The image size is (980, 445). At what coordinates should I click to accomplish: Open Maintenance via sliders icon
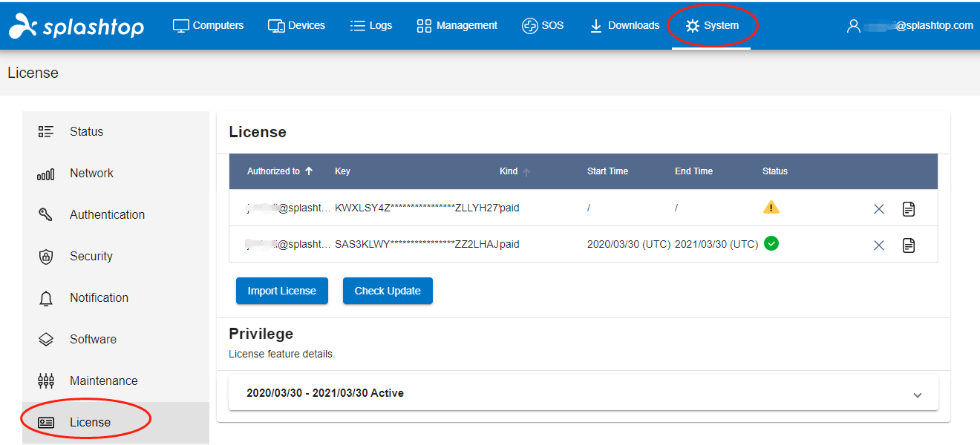pos(45,380)
